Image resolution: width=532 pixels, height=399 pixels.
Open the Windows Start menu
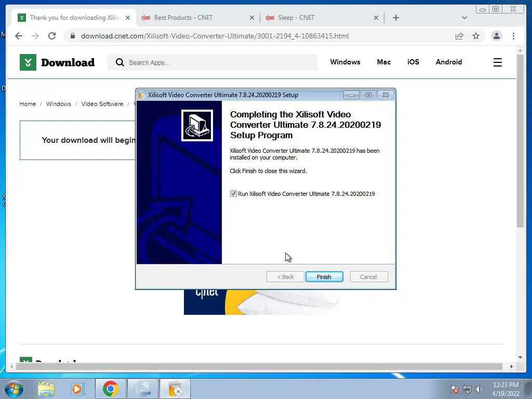(x=14, y=389)
